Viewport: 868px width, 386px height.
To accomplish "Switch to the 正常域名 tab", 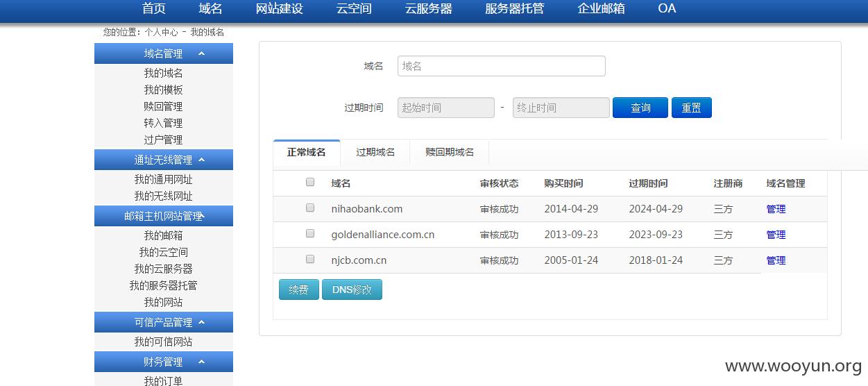I will click(x=307, y=152).
